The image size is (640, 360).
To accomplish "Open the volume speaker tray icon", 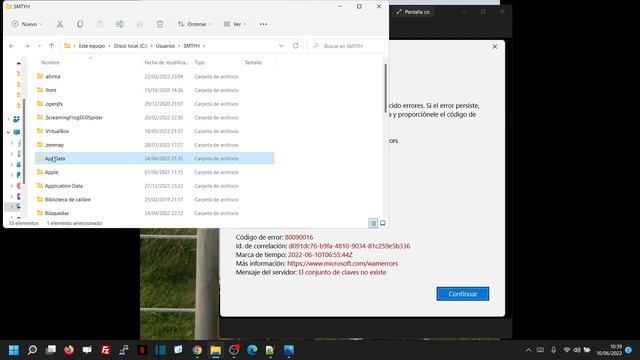I will 577,350.
